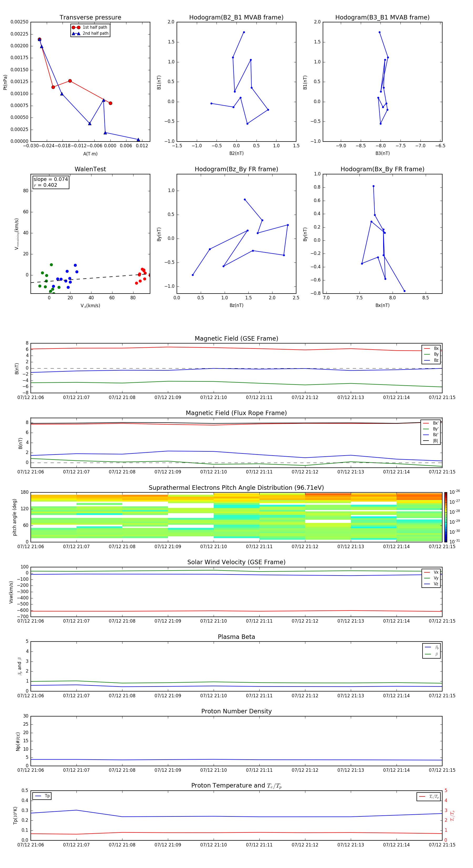Click the "Np(#/cc)" y-axis label
The height and width of the screenshot is (868, 473).
click(18, 741)
